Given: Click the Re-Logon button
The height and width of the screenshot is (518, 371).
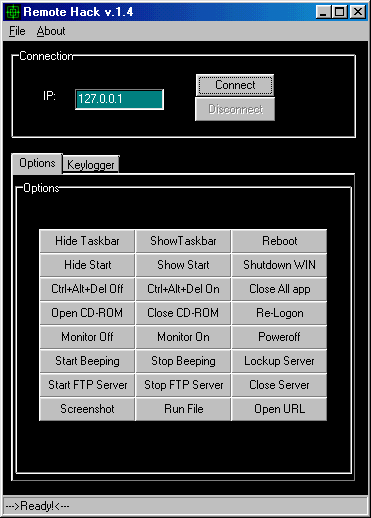Looking at the screenshot, I should tap(279, 313).
